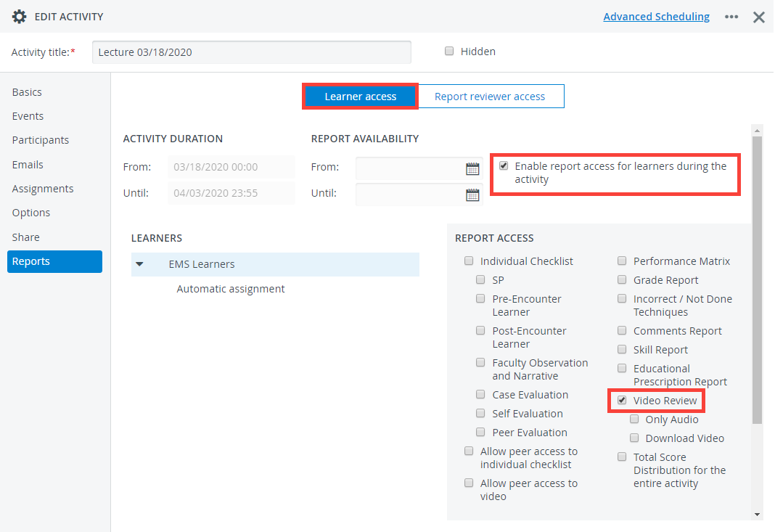Click the scrollbar up arrow
This screenshot has width=775, height=532.
(x=757, y=131)
